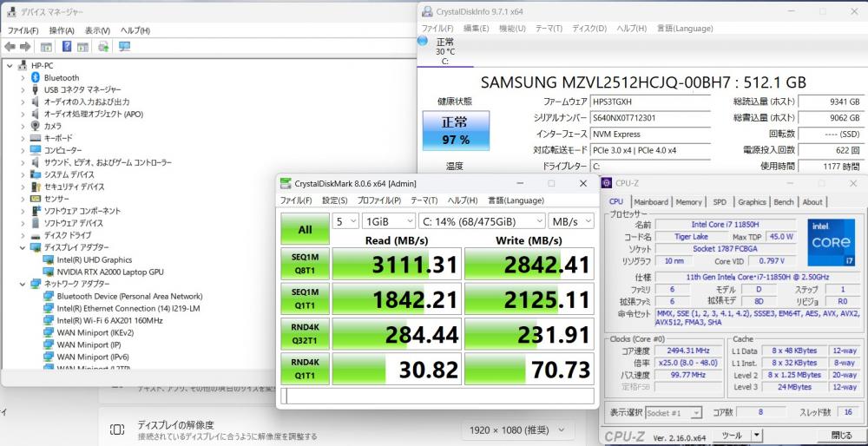Click the camera category icon in device tree
Viewport: 868px width, 446px height.
coord(36,126)
